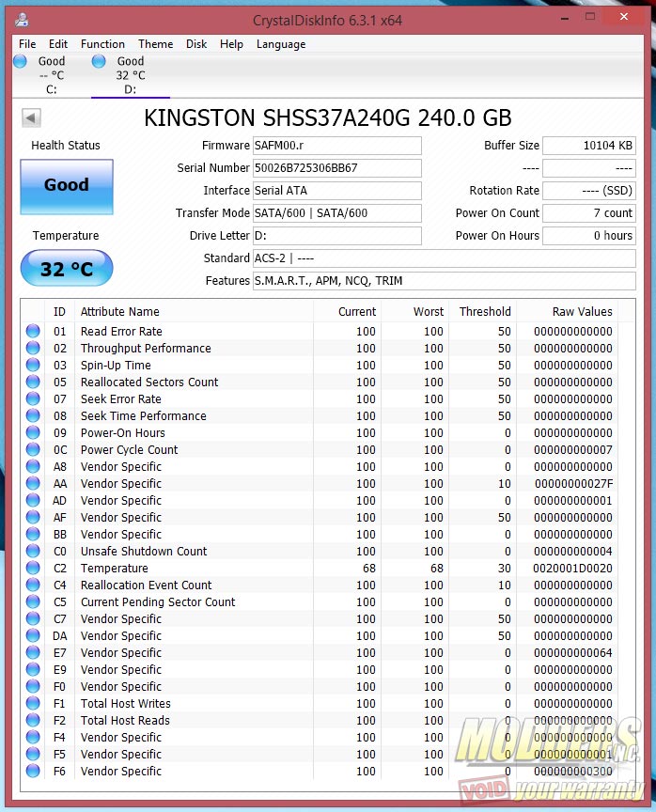Select the F0 Vendor Specific row text

coord(120,687)
